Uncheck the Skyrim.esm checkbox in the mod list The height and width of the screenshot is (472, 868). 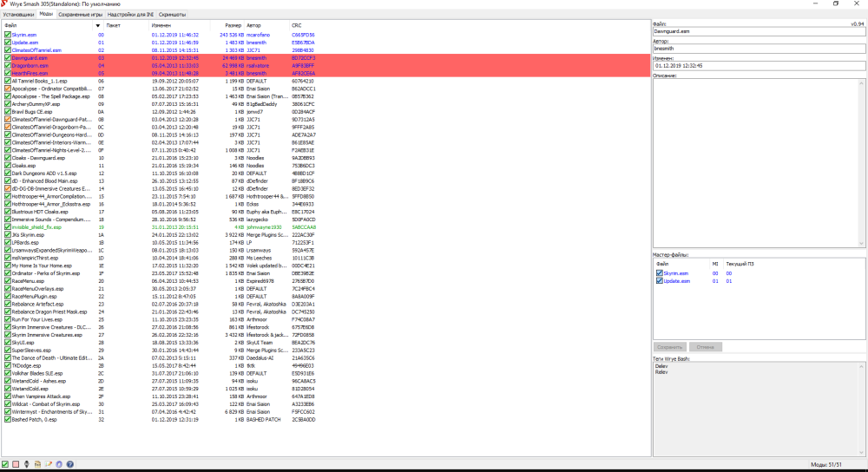pyautogui.click(x=8, y=35)
